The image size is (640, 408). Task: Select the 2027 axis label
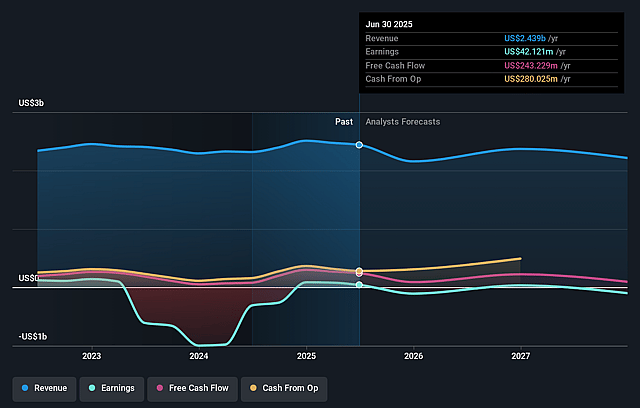pyautogui.click(x=521, y=356)
